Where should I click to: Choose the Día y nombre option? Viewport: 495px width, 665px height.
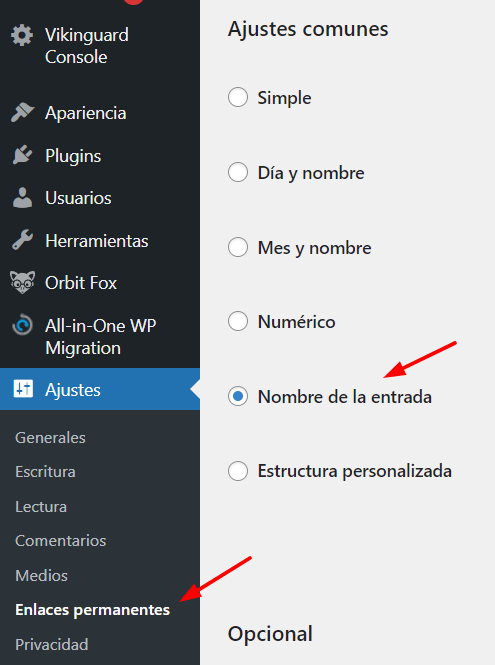[x=238, y=172]
